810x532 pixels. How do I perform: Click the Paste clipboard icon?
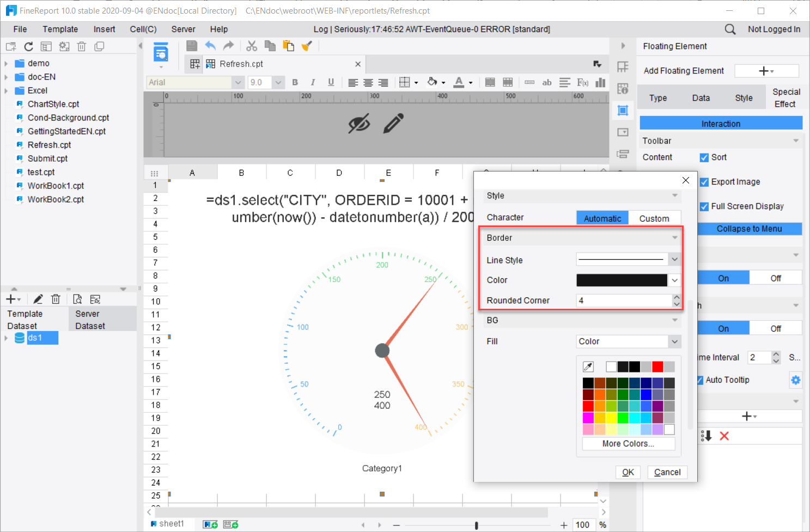(x=288, y=46)
